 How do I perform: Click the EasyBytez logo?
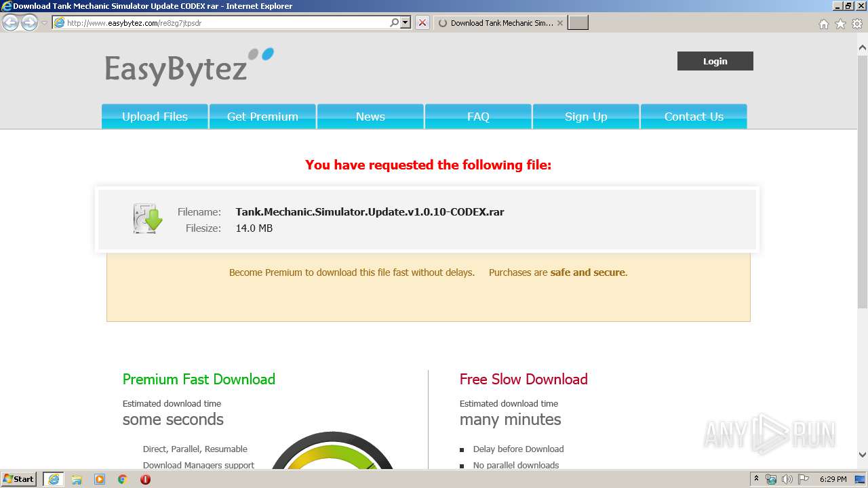click(x=189, y=66)
